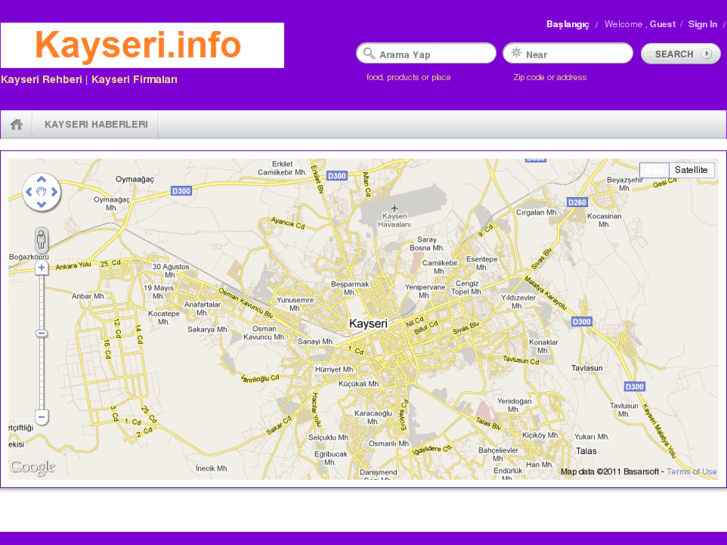Click the Kayseri airport plane icon
Viewport: 727px width, 545px height.
pyautogui.click(x=394, y=207)
